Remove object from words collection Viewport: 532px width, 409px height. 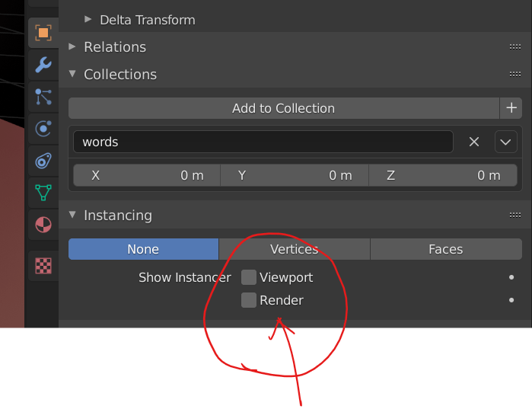click(474, 142)
